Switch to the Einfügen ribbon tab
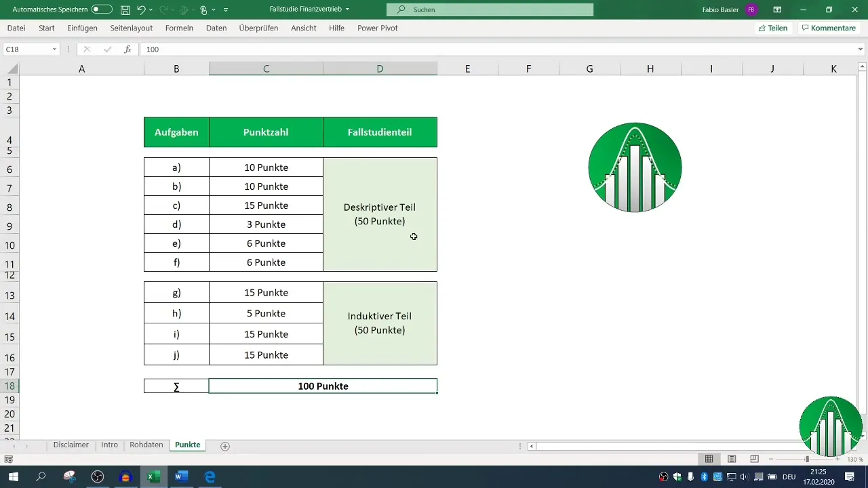Screen dimensions: 868x488 tap(82, 28)
